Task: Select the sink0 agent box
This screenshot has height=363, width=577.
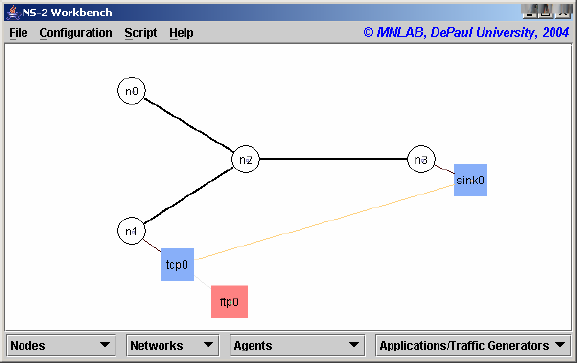Action: click(x=470, y=180)
